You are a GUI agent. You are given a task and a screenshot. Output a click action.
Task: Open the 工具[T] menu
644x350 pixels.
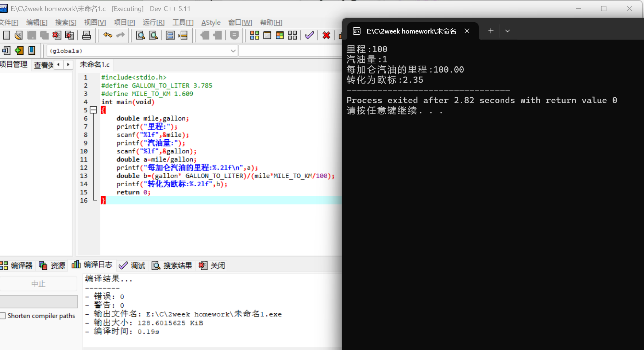pyautogui.click(x=183, y=23)
